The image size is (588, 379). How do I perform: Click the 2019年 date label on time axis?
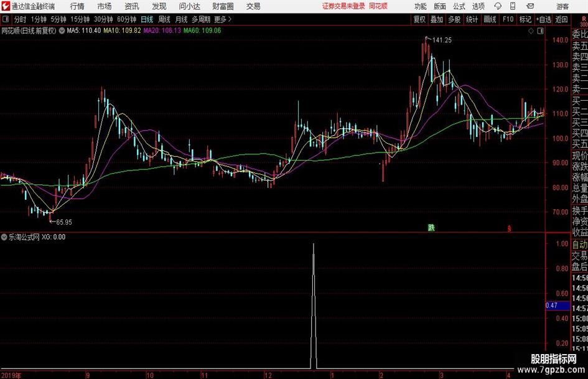[x=11, y=375]
